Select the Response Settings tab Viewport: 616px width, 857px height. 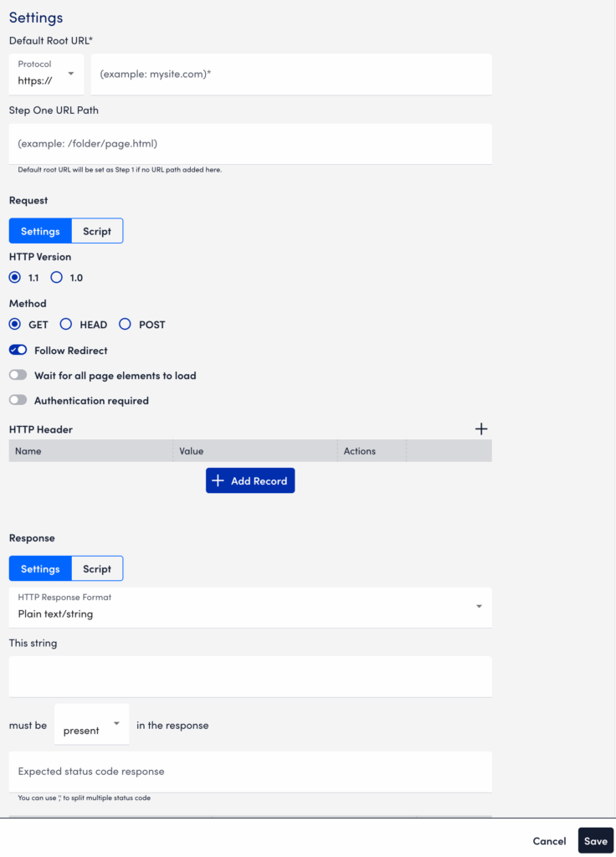tap(40, 569)
